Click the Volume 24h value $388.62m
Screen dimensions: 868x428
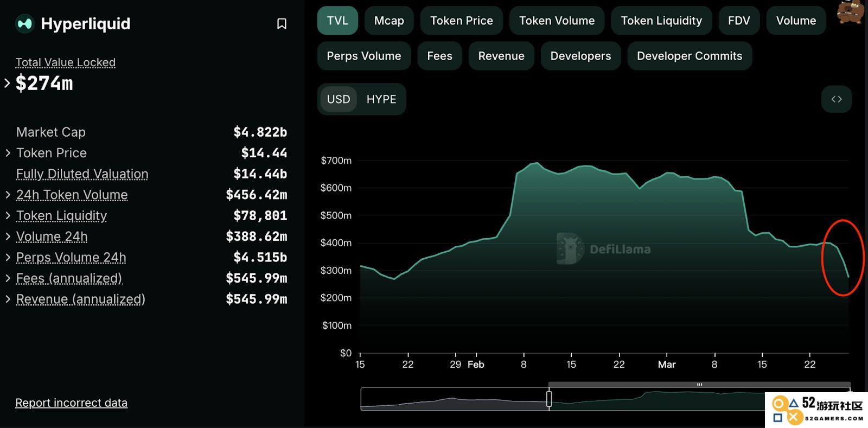(257, 237)
